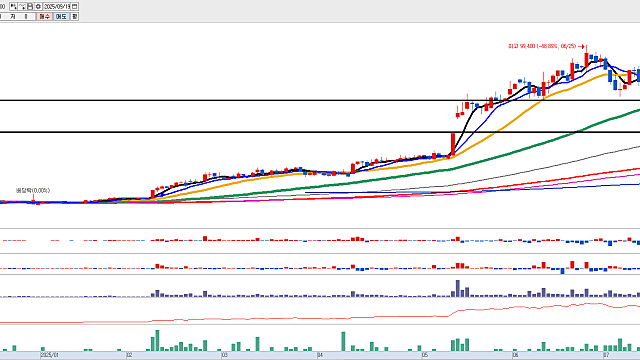
Task: Click the floppy-disk save icon
Action: [30, 7]
